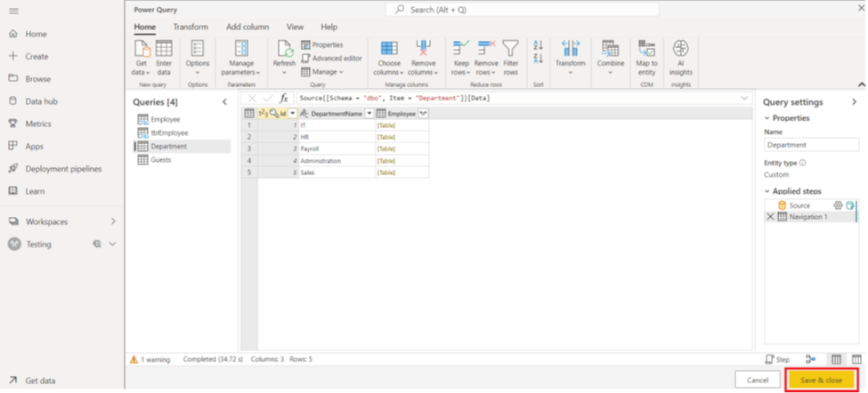This screenshot has height=393, width=868.
Task: Click Map to entity
Action: pos(646,58)
